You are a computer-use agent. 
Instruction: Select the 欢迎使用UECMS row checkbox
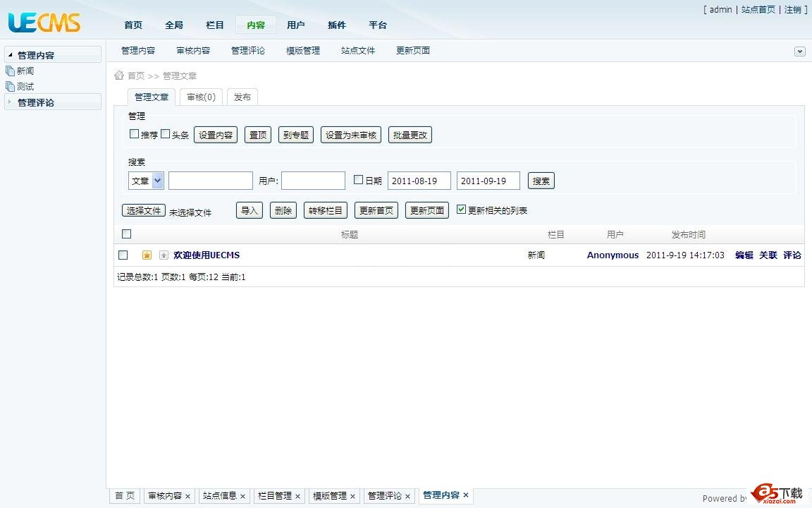point(123,255)
